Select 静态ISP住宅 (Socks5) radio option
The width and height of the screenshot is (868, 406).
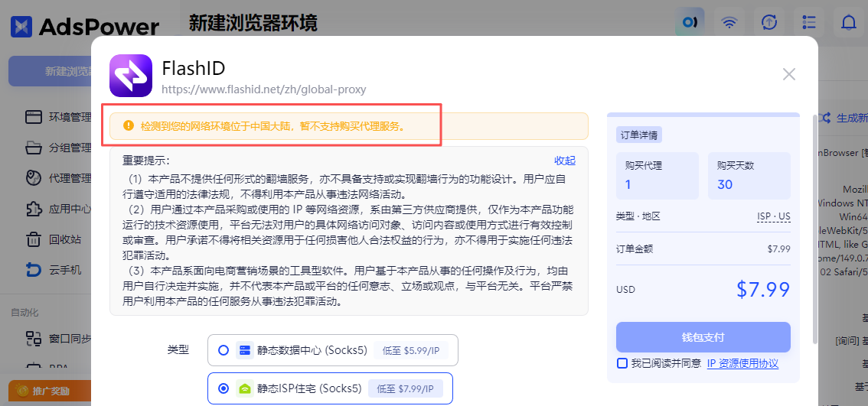(224, 389)
